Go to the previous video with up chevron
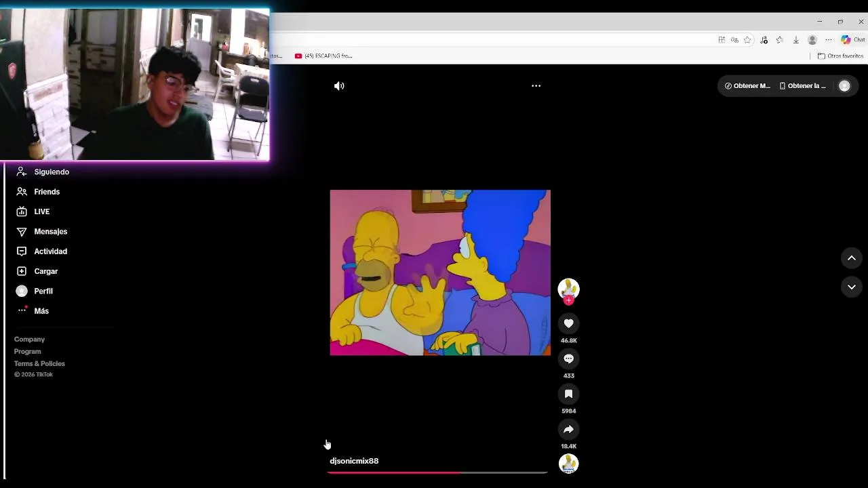Viewport: 868px width, 488px height. [x=852, y=258]
